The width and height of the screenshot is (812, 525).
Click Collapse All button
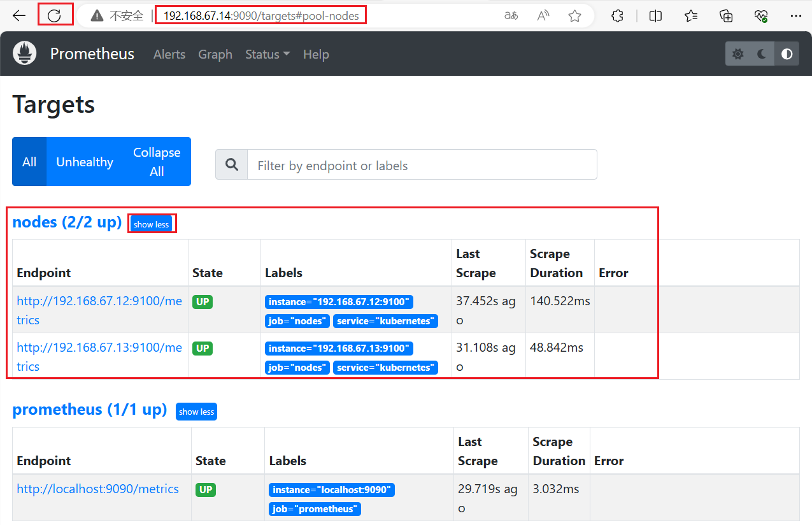[157, 162]
